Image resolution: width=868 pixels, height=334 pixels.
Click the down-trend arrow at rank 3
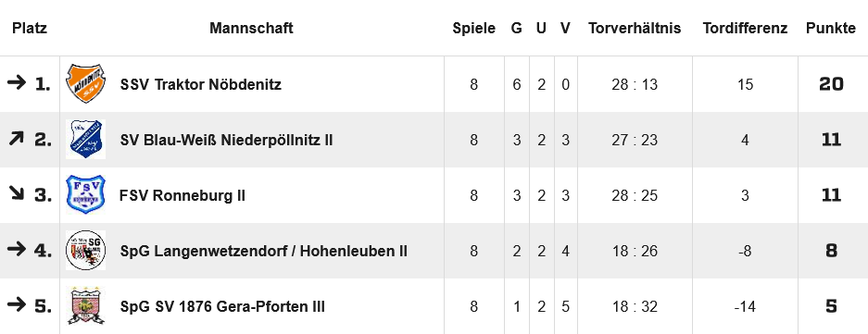(x=17, y=193)
